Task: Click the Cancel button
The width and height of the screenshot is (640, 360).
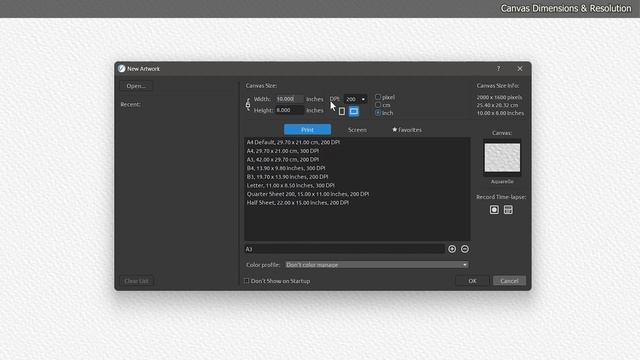Action: [x=509, y=281]
